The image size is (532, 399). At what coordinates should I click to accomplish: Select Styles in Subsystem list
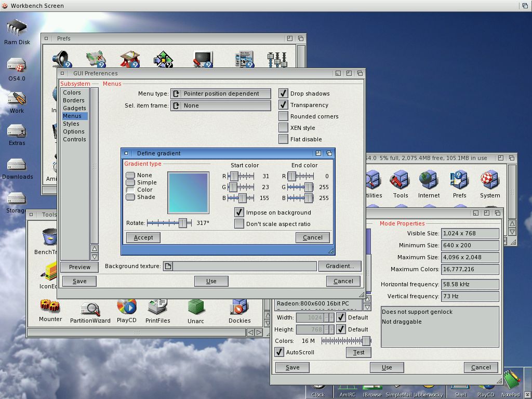click(71, 124)
